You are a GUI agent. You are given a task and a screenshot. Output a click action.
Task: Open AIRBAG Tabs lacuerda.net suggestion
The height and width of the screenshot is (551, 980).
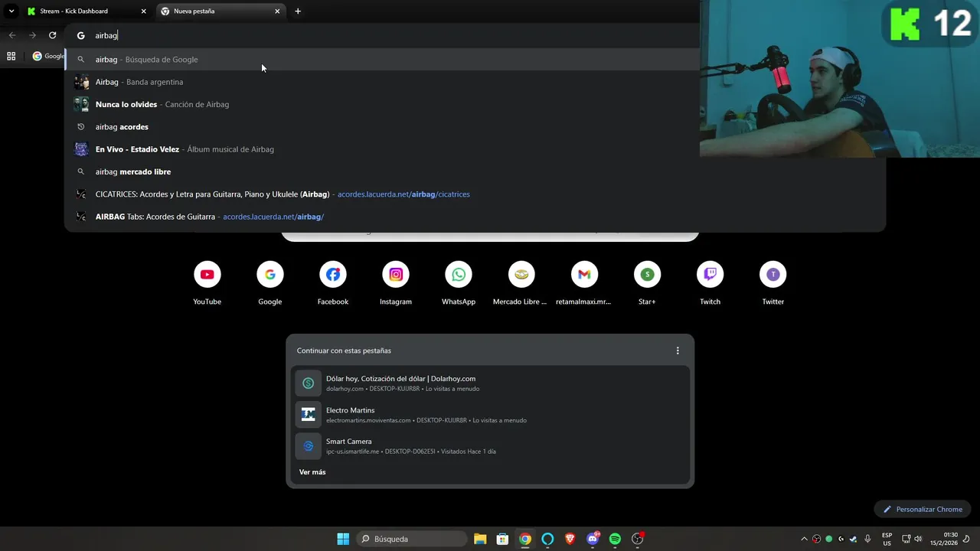click(x=475, y=217)
